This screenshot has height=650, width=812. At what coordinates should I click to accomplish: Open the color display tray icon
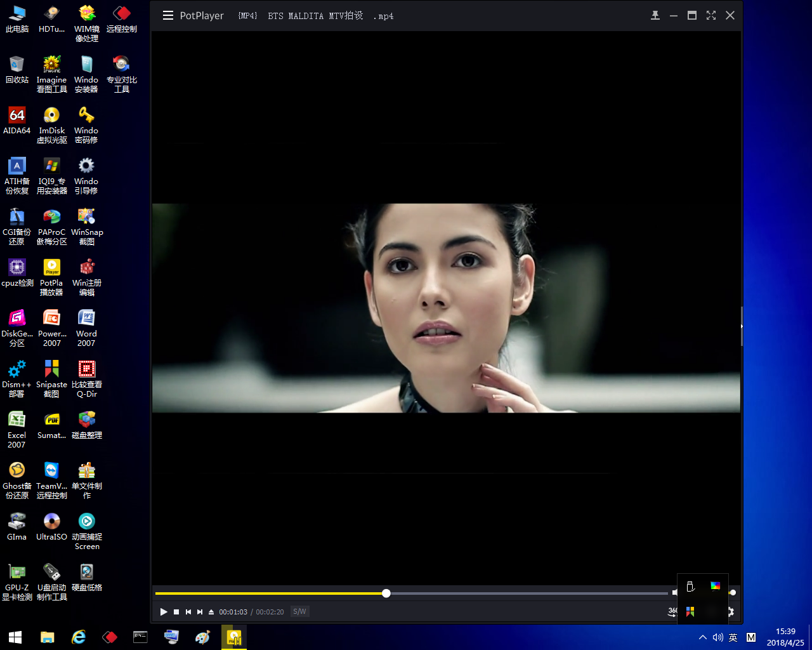(716, 586)
